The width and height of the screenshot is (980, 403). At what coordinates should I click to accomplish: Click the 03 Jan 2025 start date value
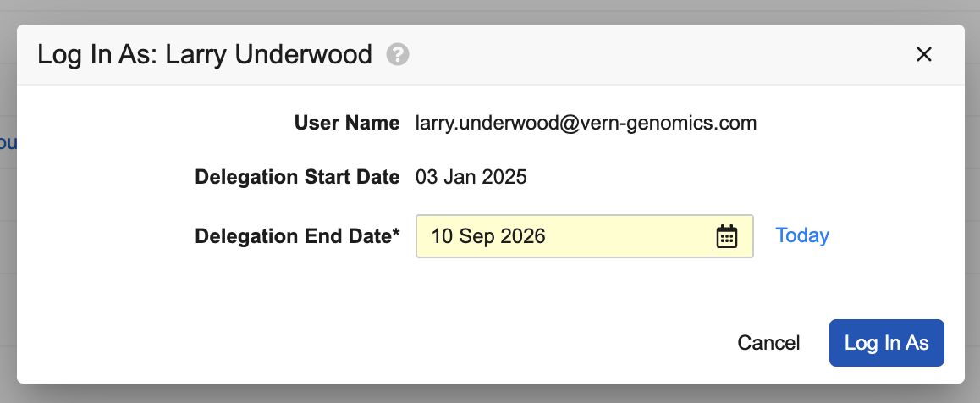coord(471,178)
